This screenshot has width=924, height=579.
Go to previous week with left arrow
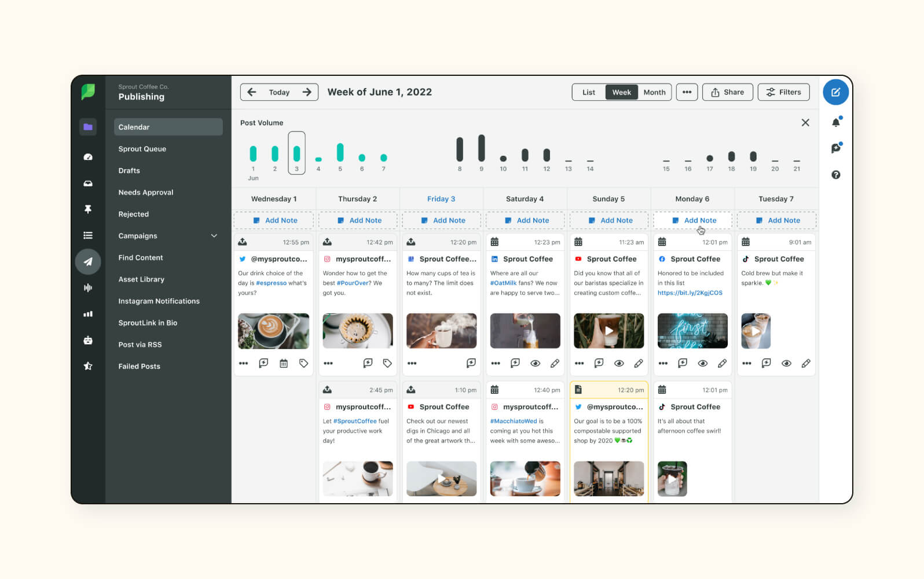point(252,92)
